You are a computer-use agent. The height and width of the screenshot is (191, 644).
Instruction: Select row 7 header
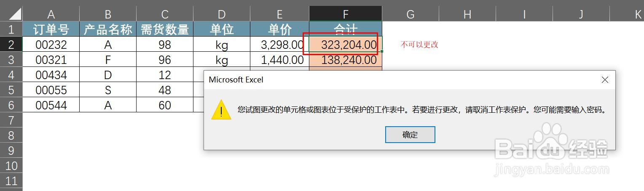click(x=11, y=120)
